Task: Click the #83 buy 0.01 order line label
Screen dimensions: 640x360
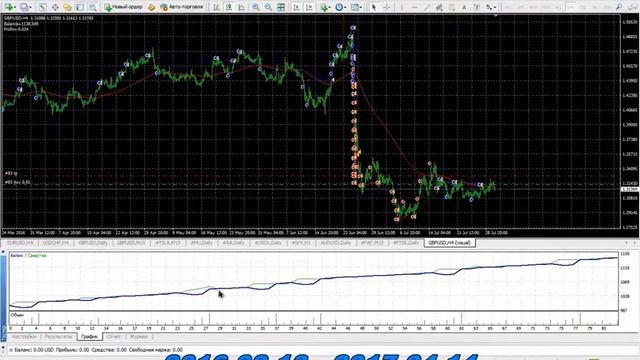Action: (18, 182)
